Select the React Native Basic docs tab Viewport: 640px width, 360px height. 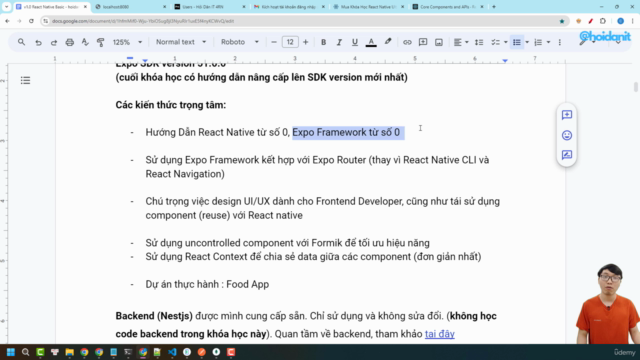point(50,7)
